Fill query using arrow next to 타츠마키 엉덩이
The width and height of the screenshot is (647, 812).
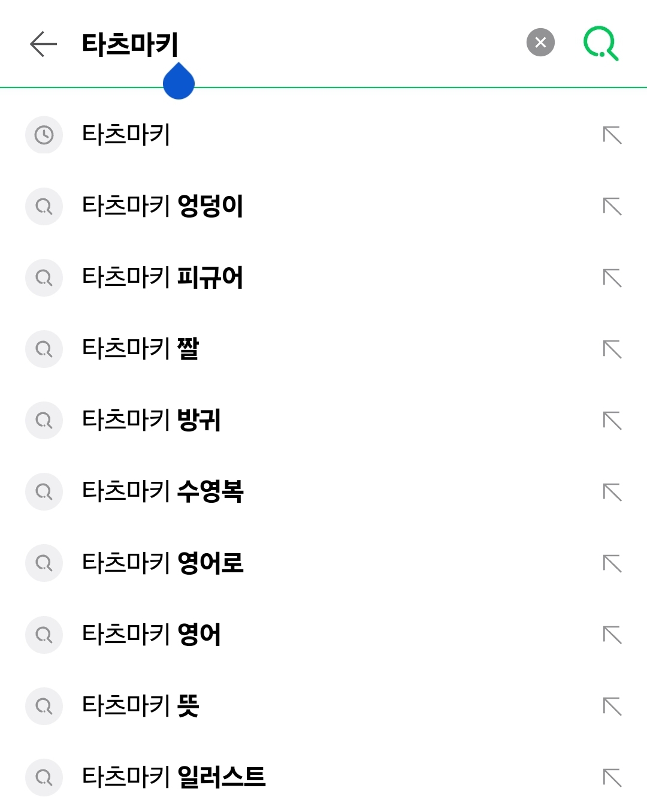[612, 206]
